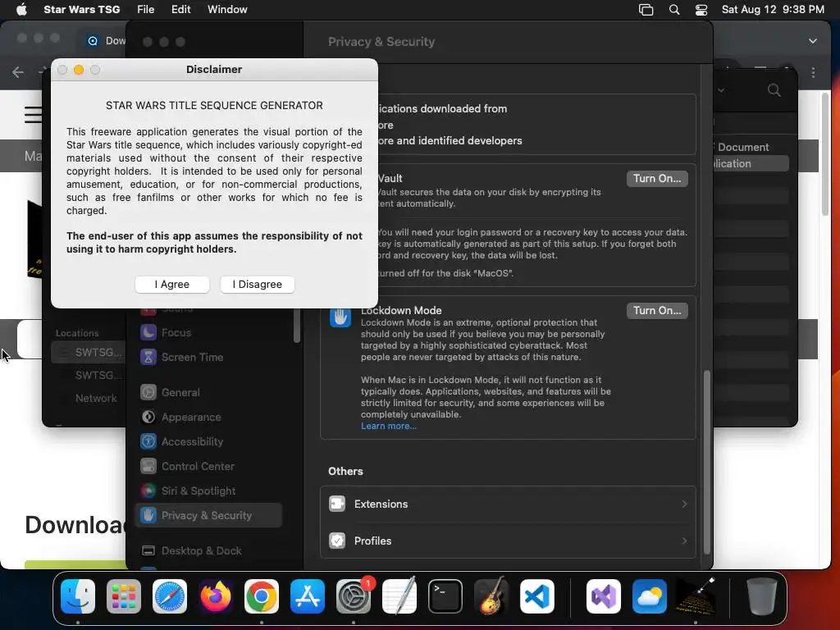The height and width of the screenshot is (630, 840).
Task: Open TextEdit from the Dock
Action: tap(399, 596)
